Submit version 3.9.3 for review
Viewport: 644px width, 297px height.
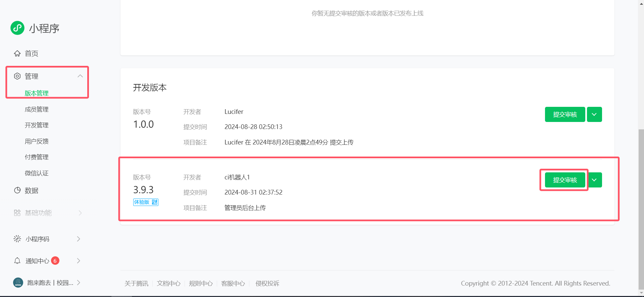click(565, 180)
